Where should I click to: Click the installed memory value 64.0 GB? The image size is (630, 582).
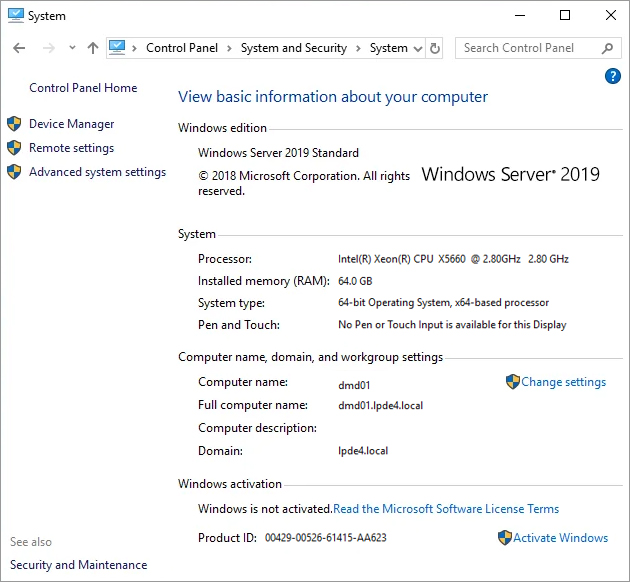pos(355,281)
